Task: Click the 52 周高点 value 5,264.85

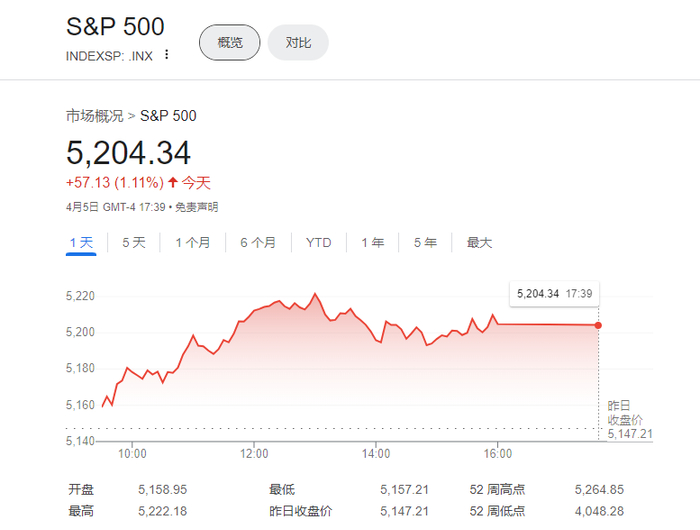Action: point(599,490)
